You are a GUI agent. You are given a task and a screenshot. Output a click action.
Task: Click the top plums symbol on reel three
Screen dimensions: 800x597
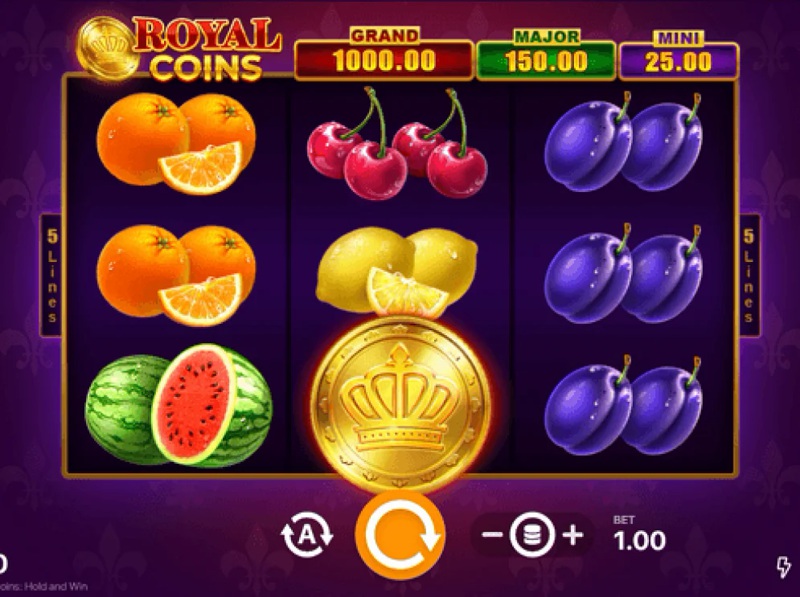[x=623, y=143]
